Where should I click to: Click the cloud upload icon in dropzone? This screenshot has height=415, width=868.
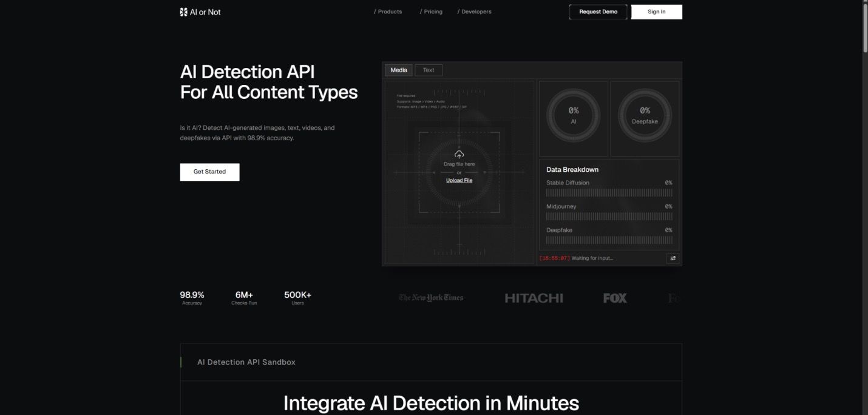(x=459, y=155)
